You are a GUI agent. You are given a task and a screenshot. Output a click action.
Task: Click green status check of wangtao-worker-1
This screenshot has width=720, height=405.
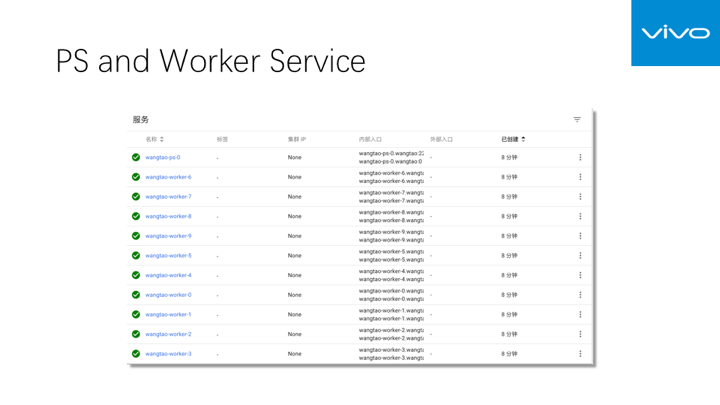point(136,315)
